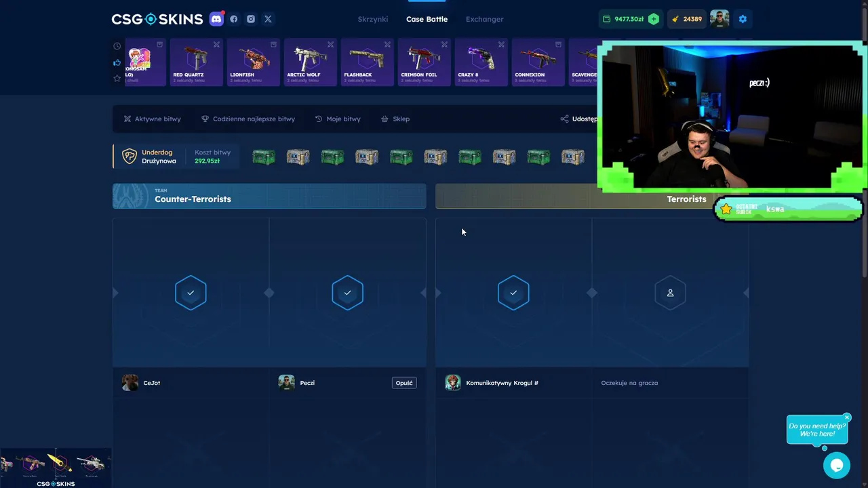The width and height of the screenshot is (868, 488).
Task: Click the page vertical scrollbar
Action: point(865,142)
